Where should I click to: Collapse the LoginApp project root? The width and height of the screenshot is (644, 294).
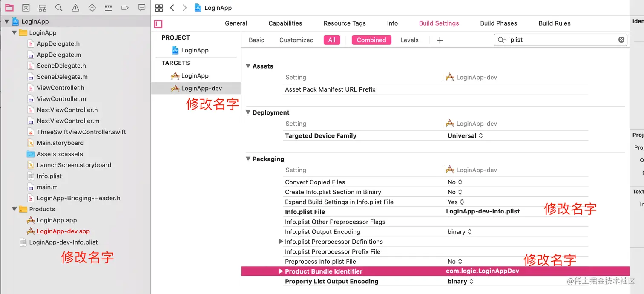(6, 21)
